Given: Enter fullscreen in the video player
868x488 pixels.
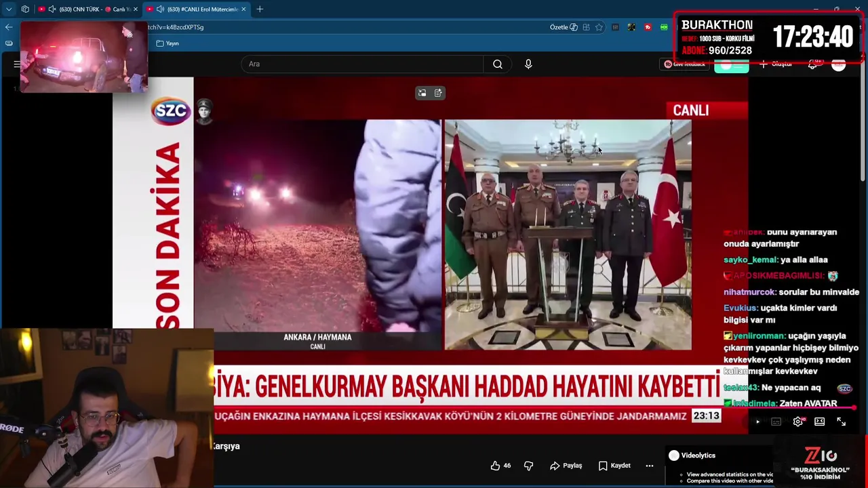Looking at the screenshot, I should point(841,422).
